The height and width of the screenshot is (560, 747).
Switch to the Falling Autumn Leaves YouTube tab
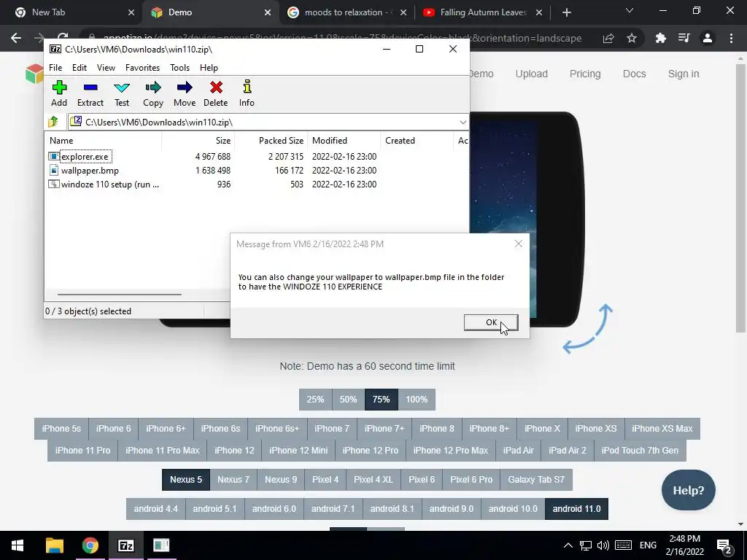[484, 12]
